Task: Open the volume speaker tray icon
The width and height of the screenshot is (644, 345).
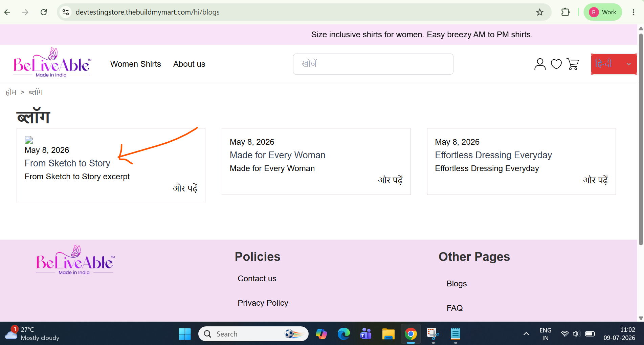Action: 577,334
